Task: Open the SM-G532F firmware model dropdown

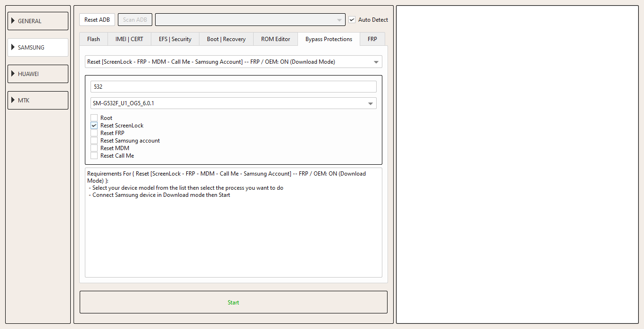Action: [x=233, y=103]
